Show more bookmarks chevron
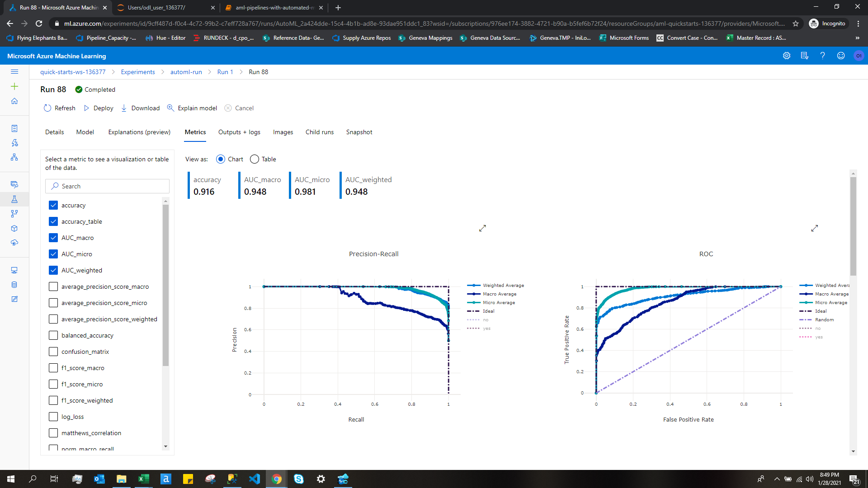 857,38
